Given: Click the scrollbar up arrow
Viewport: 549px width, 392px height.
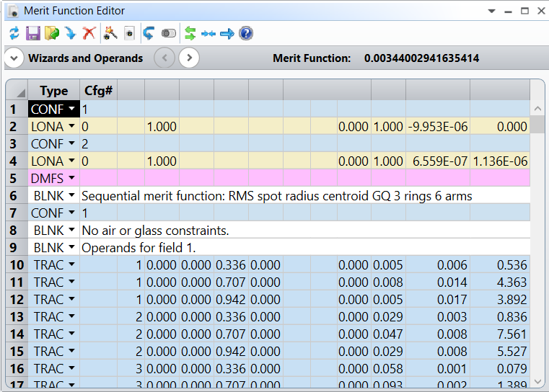Looking at the screenshot, I should coord(537,109).
